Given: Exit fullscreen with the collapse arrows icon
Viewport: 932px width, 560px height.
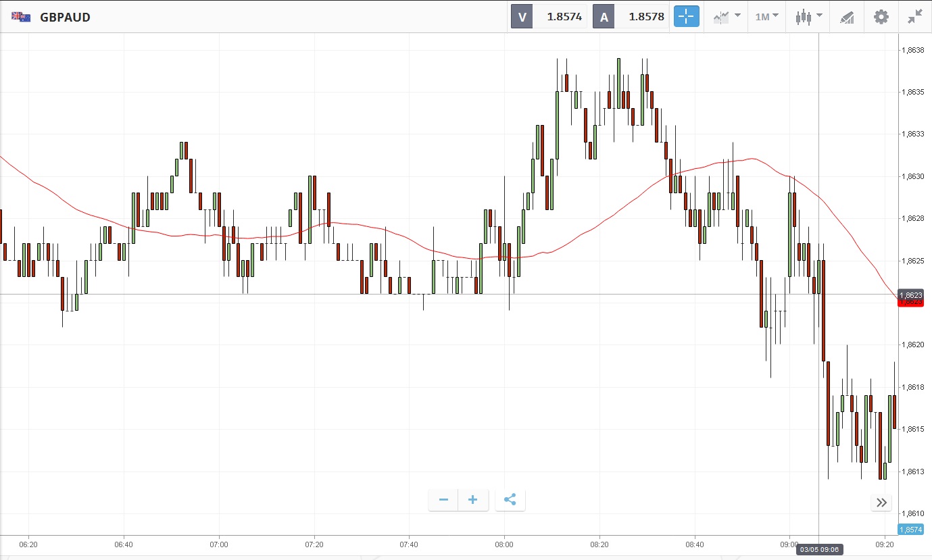Looking at the screenshot, I should click(915, 17).
